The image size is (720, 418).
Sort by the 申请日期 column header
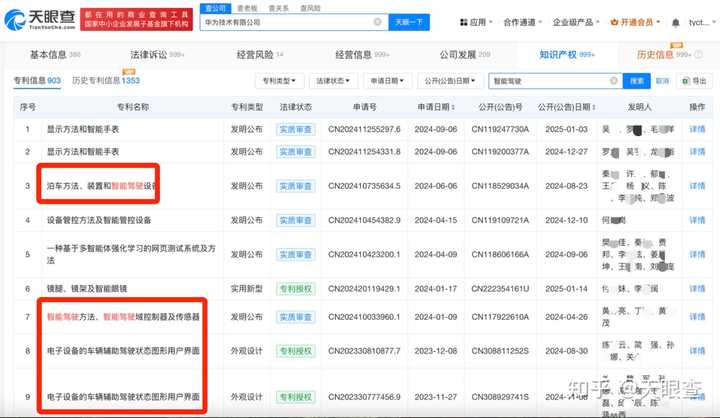[x=435, y=107]
